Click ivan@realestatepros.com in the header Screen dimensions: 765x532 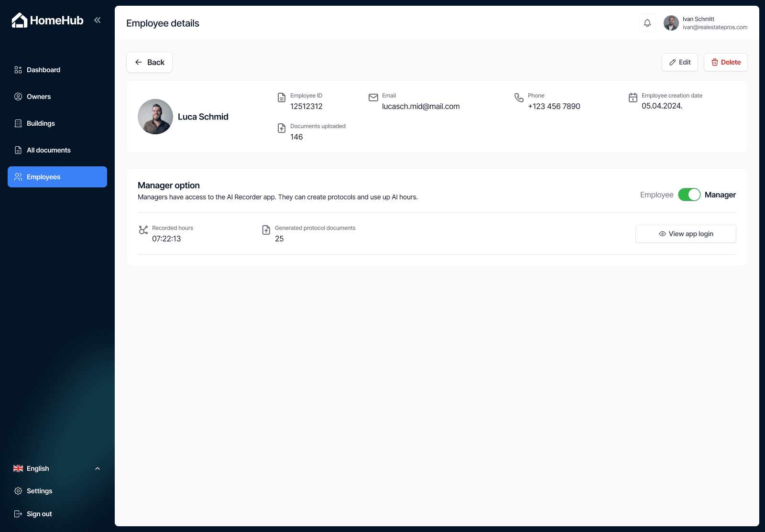(715, 27)
